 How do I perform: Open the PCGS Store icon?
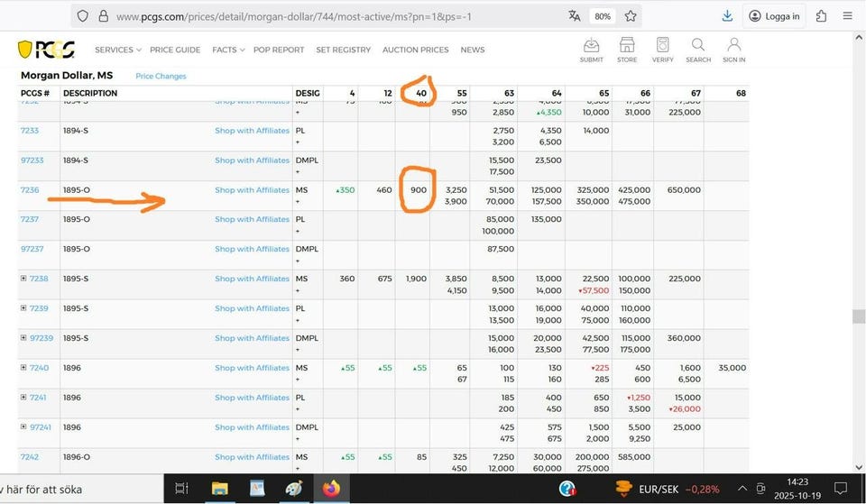(x=627, y=49)
